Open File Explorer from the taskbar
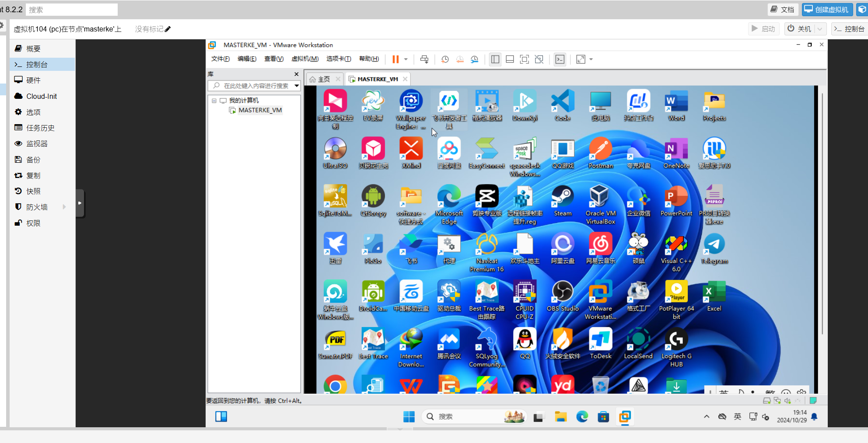The height and width of the screenshot is (443, 868). click(560, 417)
